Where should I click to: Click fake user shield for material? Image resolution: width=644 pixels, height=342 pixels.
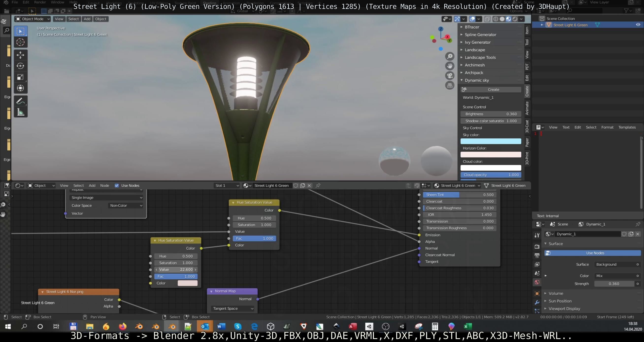tap(296, 185)
